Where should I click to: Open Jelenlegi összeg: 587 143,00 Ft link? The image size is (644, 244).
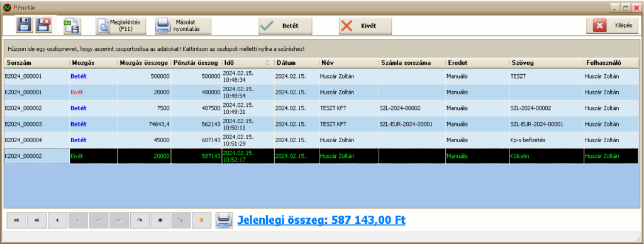(321, 220)
